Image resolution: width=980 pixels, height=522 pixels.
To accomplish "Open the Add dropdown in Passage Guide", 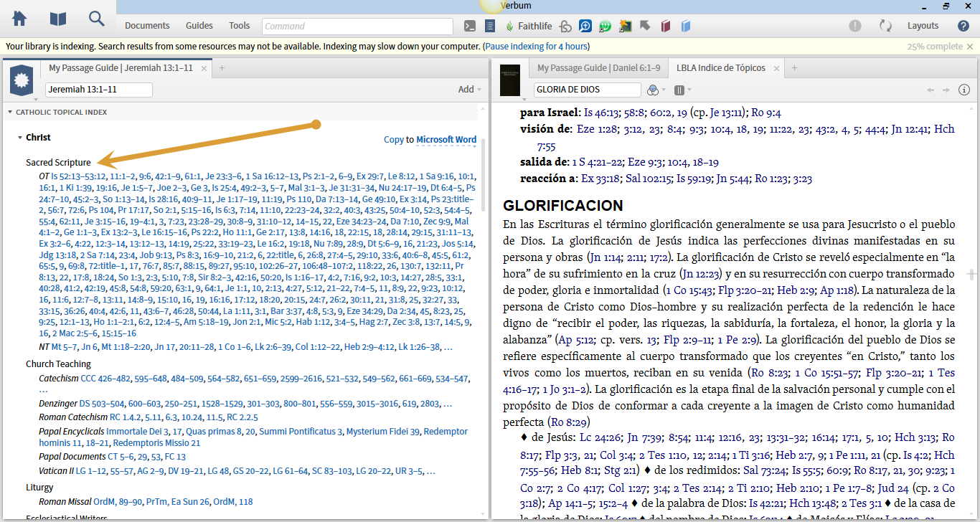I will click(x=470, y=90).
